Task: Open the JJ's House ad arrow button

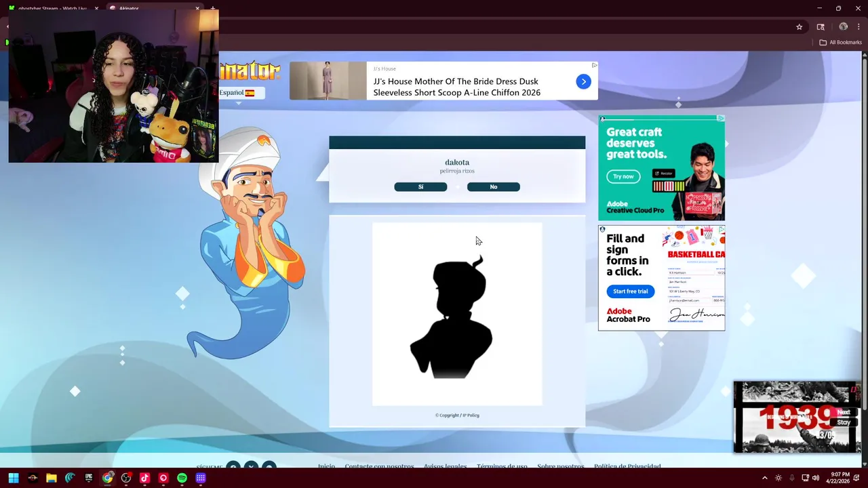Action: [583, 81]
